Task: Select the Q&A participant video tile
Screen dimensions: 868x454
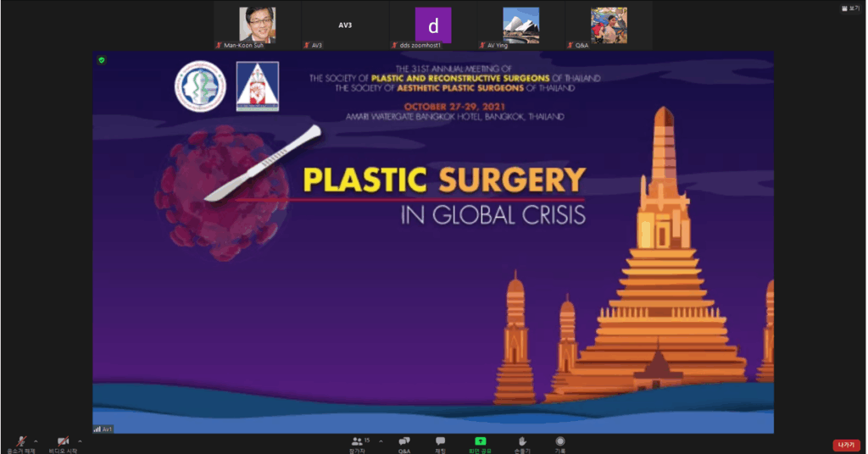Action: tap(609, 25)
